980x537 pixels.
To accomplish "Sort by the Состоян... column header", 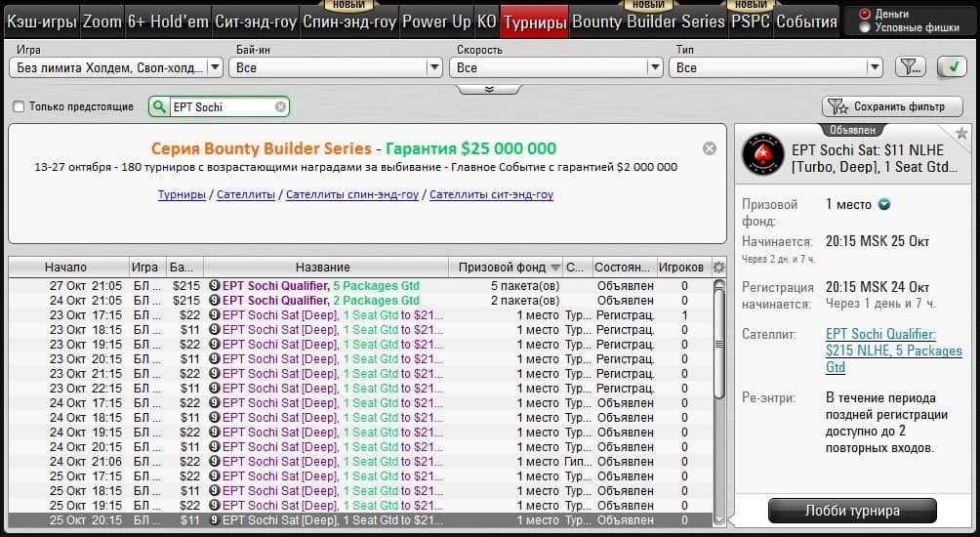I will click(623, 268).
